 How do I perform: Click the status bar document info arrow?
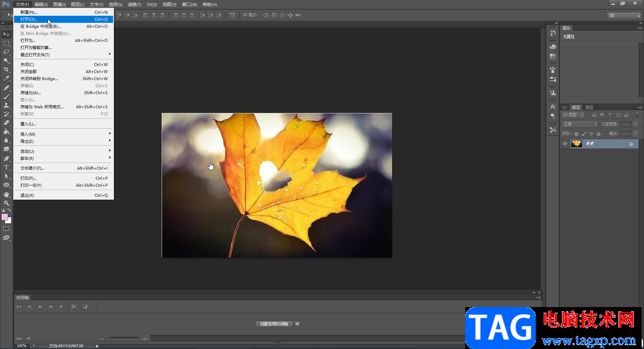pyautogui.click(x=97, y=346)
